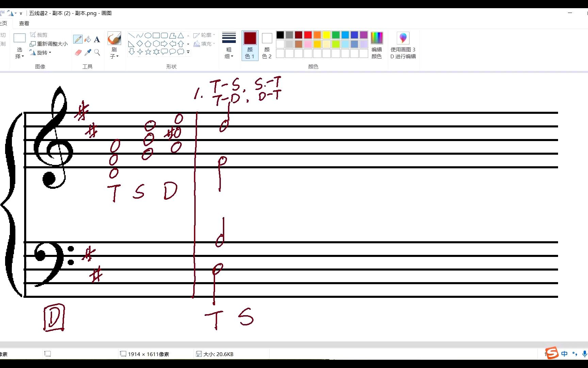Click 编辑颜色 edit colors button

[377, 45]
